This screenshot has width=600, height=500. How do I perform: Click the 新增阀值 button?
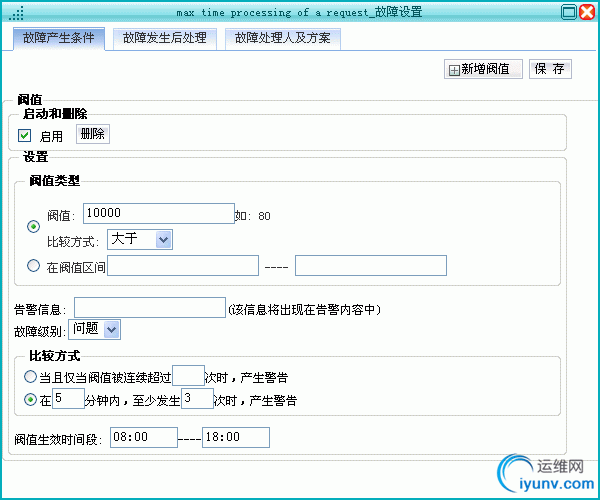tap(483, 69)
